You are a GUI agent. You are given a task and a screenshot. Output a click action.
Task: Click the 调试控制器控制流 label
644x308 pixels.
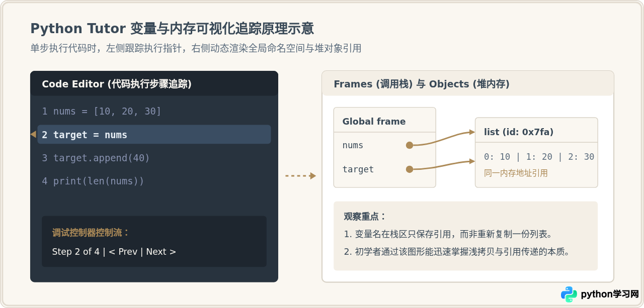[x=91, y=233]
